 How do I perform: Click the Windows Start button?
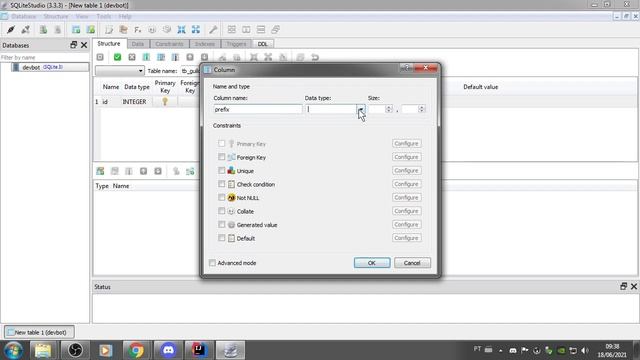pos(13,350)
